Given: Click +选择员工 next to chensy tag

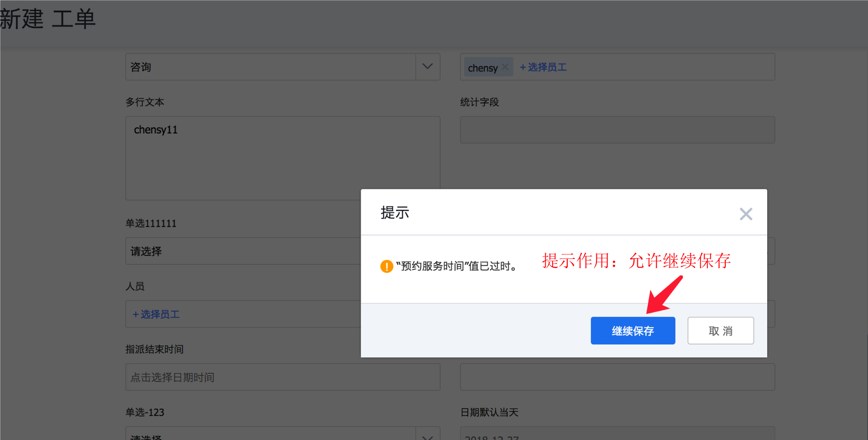Looking at the screenshot, I should point(543,67).
